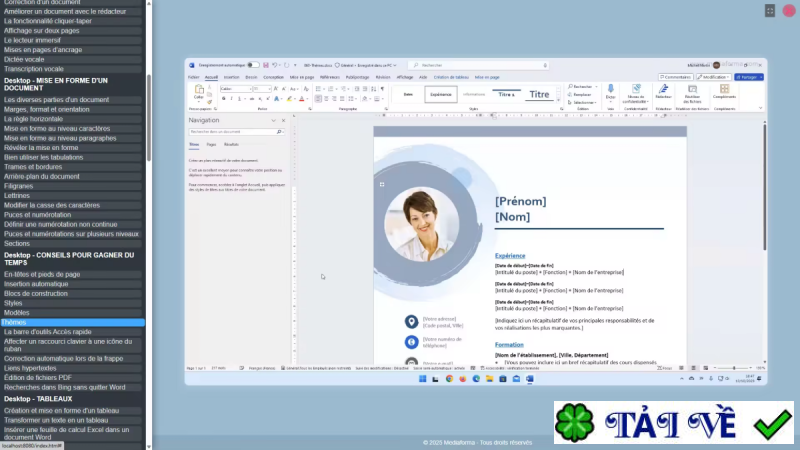The height and width of the screenshot is (450, 800).
Task: Open the Calibri font name dropdown
Action: (x=250, y=89)
